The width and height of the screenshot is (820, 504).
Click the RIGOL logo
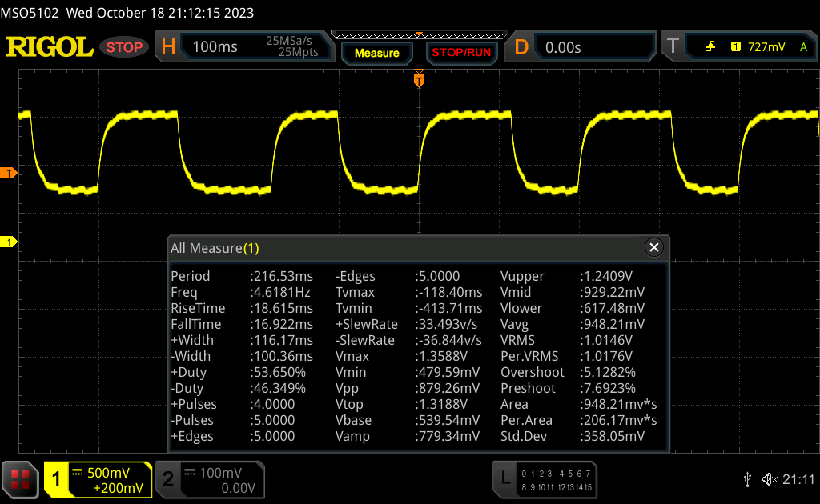pyautogui.click(x=50, y=47)
